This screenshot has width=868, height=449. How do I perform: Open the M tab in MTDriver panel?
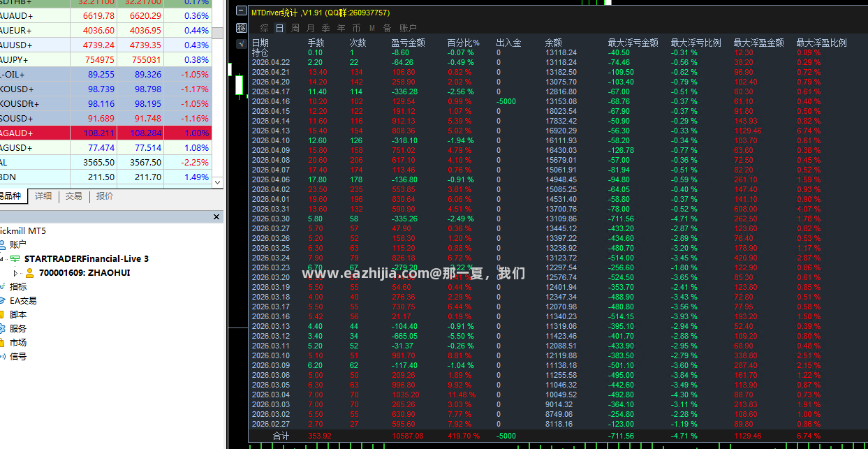[372, 28]
